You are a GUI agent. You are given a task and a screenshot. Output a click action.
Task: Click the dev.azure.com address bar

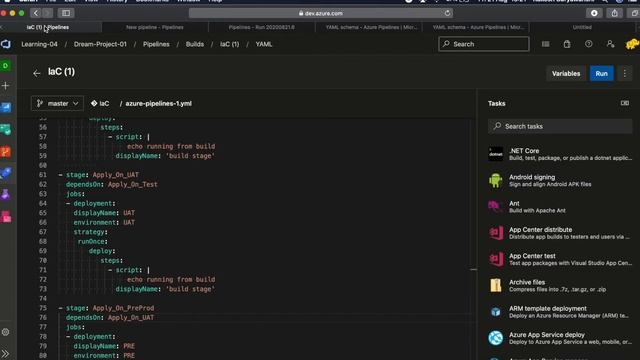pyautogui.click(x=321, y=13)
